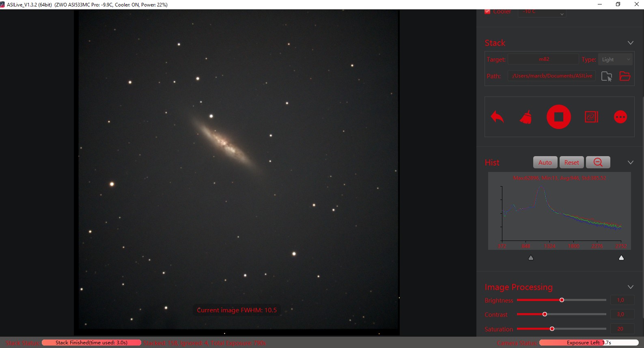This screenshot has height=348, width=644.
Task: Click the Contrast slider handle
Action: tap(545, 314)
